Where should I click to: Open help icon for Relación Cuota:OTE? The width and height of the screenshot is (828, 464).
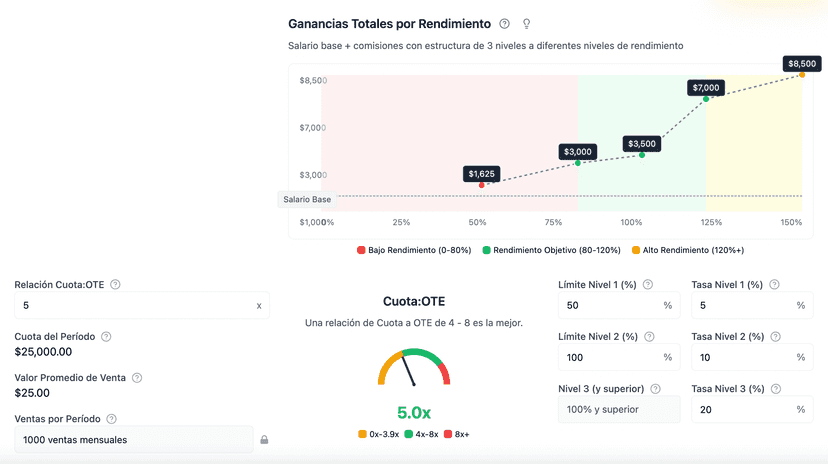click(x=115, y=285)
